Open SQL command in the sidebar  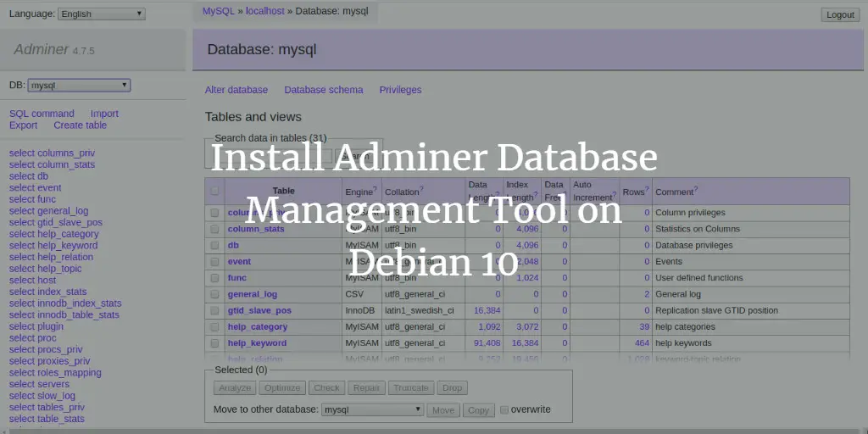[42, 114]
